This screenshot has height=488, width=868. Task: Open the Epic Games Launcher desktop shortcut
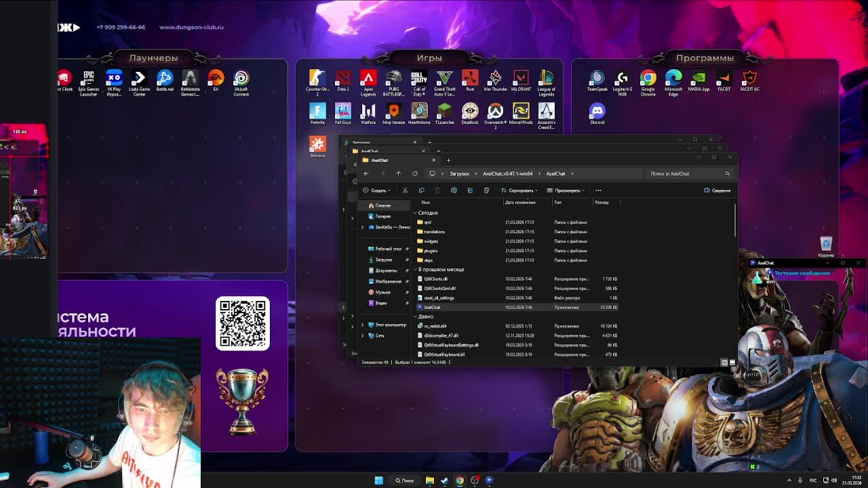[89, 82]
